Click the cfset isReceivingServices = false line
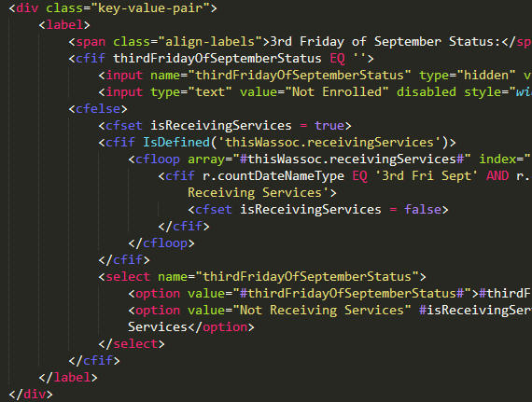 [318, 210]
